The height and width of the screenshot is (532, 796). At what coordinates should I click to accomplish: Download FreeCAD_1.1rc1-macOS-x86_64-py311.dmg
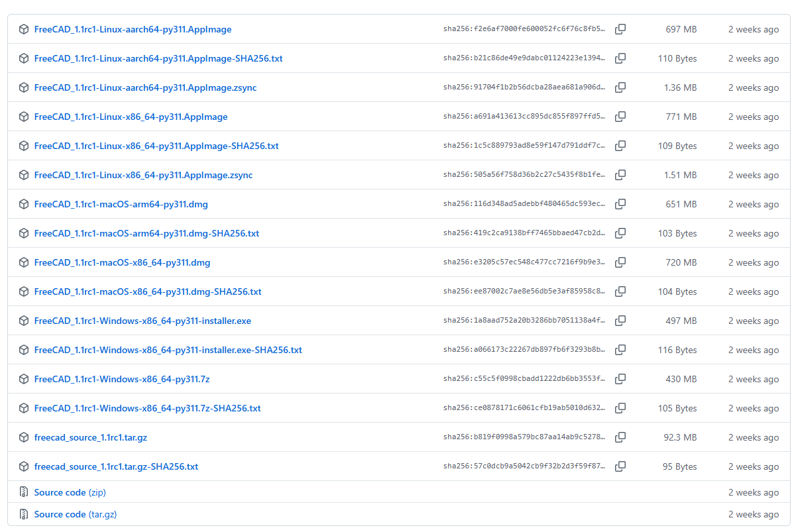(x=123, y=262)
